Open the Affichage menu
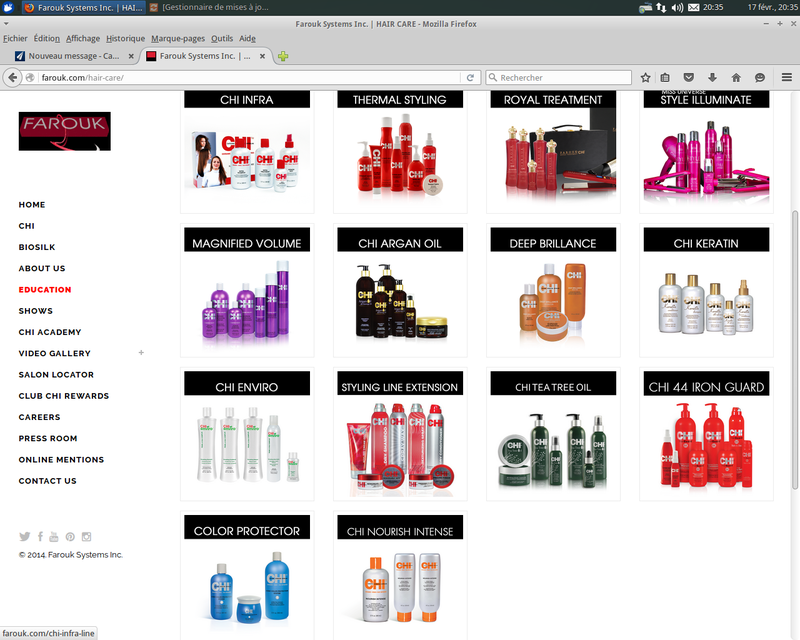This screenshot has width=800, height=640. pyautogui.click(x=83, y=38)
